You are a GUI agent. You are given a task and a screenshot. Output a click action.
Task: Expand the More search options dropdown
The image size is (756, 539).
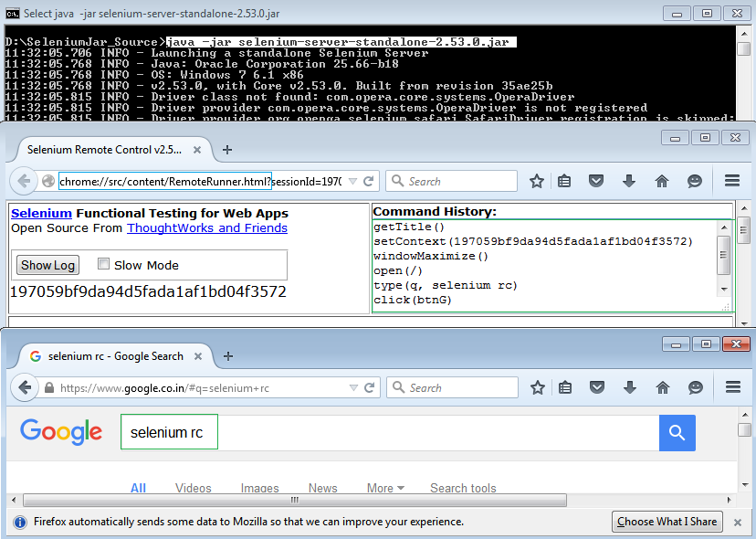(x=385, y=488)
